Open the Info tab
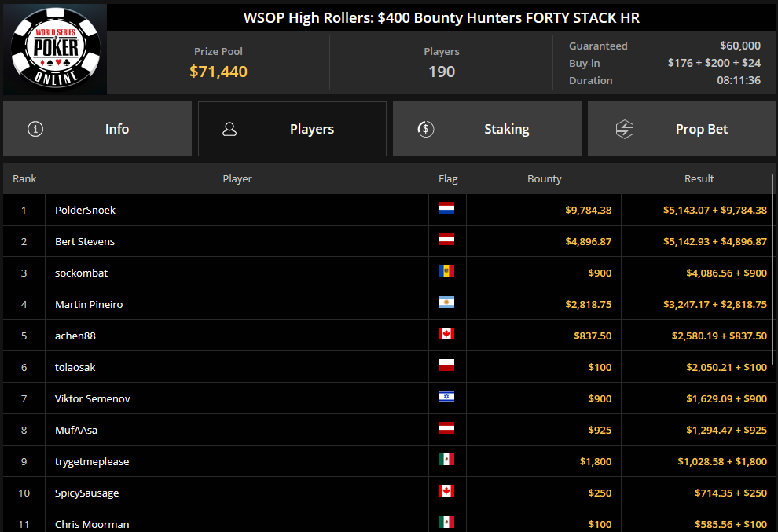 [97, 129]
